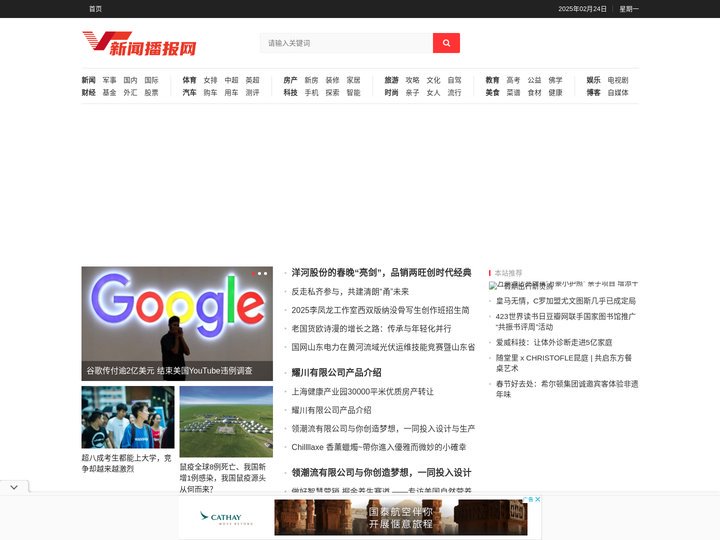This screenshot has height=540, width=720.
Task: Open bold headline 领潮流有限公司与你创造梦想，一同投入设计
Action: (381, 472)
